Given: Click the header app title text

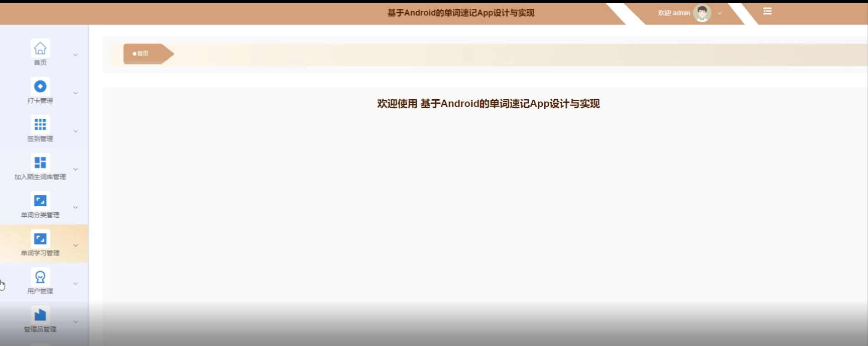Looking at the screenshot, I should (460, 13).
